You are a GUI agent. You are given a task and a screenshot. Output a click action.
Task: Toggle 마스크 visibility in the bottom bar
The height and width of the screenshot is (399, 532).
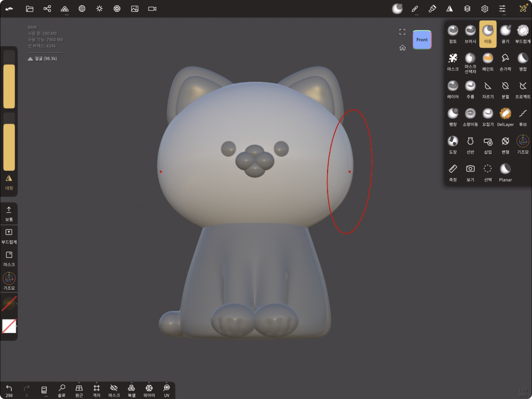tap(114, 391)
